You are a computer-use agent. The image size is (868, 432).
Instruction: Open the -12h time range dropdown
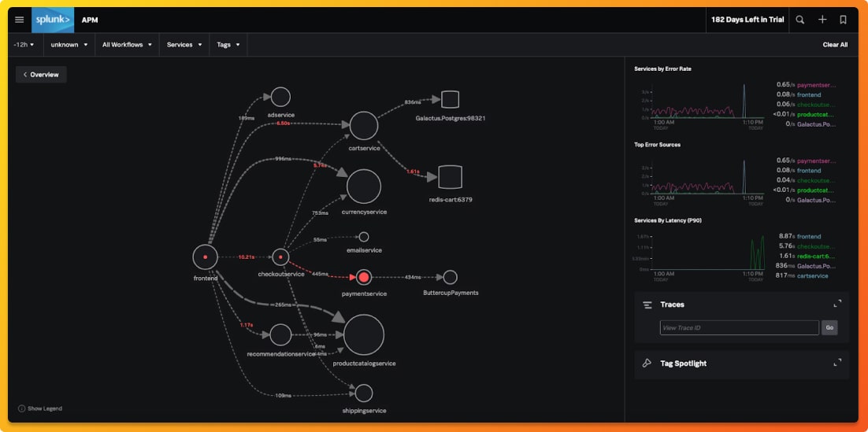coord(24,45)
